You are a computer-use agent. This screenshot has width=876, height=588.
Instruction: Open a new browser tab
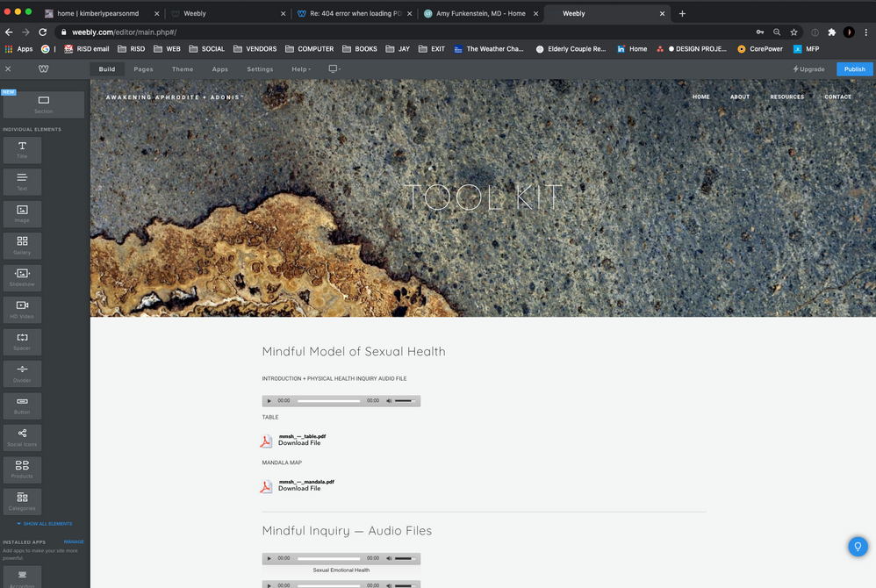(682, 13)
